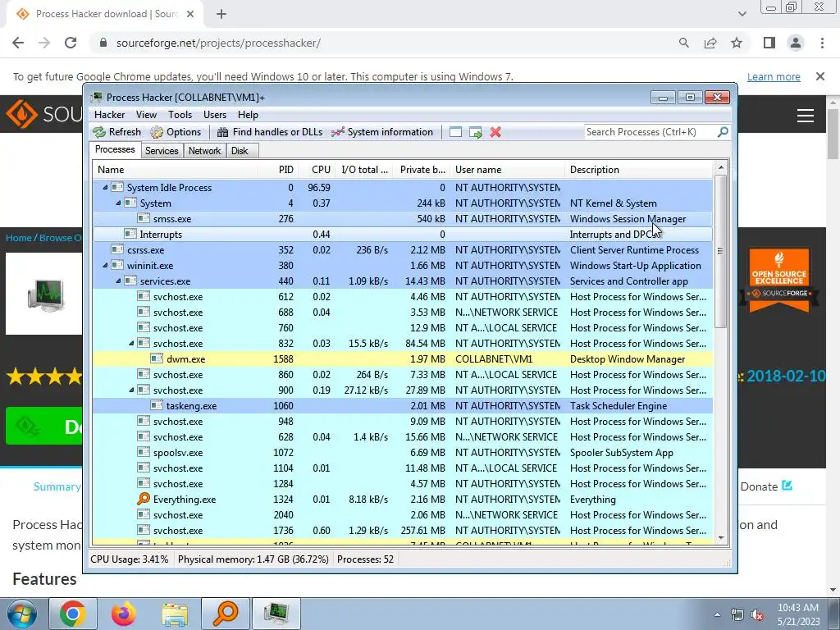Open Options via the gear icon
The image size is (840, 630).
157,132
